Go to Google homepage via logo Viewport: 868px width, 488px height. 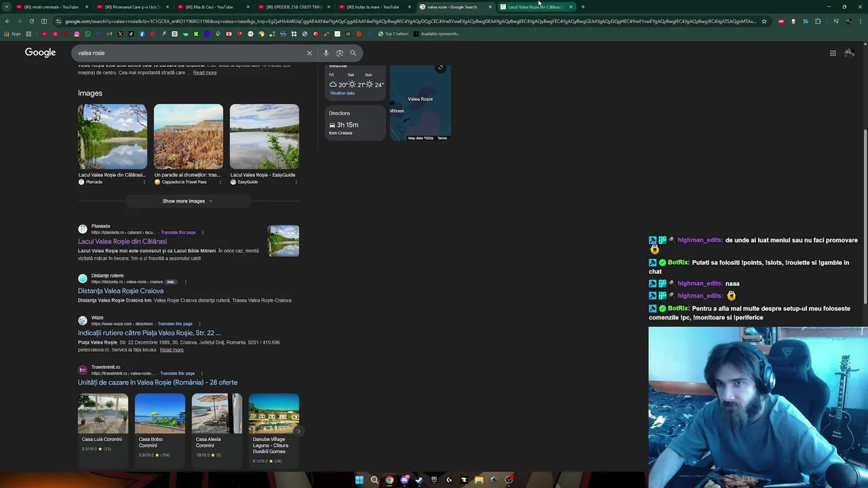(x=40, y=53)
